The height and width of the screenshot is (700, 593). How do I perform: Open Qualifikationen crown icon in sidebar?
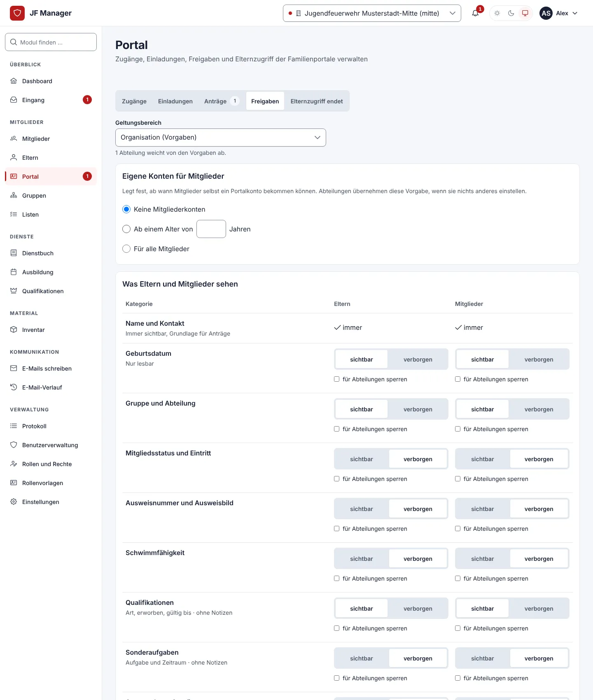click(x=14, y=291)
